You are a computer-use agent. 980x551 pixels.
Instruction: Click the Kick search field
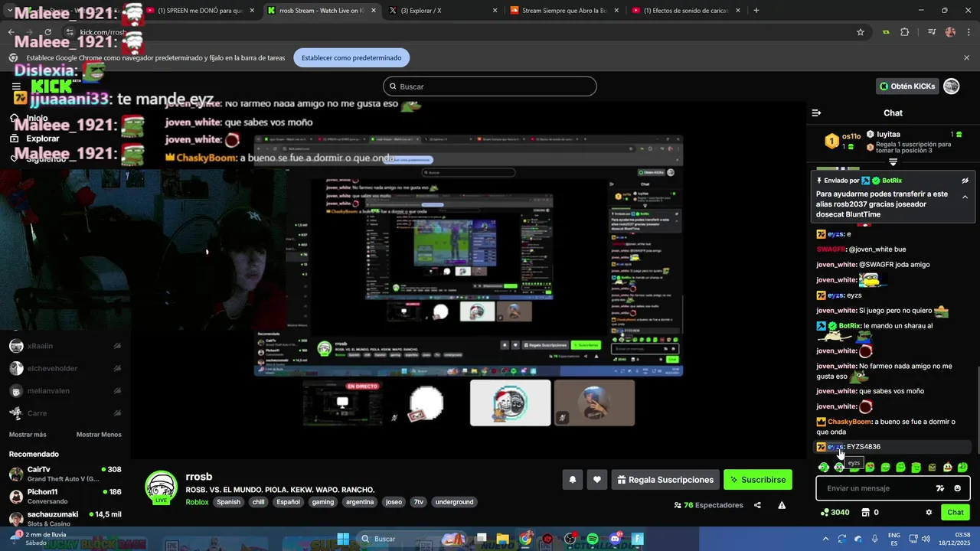(490, 86)
